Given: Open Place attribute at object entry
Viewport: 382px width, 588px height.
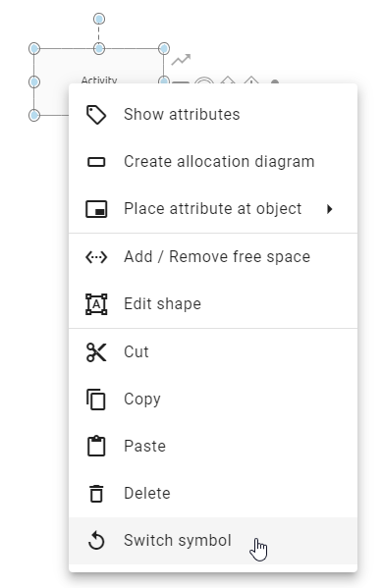Looking at the screenshot, I should [x=213, y=209].
